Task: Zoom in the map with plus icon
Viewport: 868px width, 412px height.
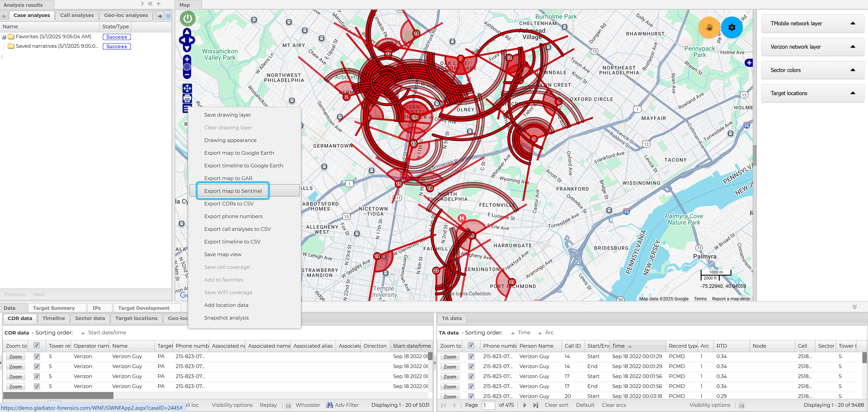Action: tap(187, 59)
